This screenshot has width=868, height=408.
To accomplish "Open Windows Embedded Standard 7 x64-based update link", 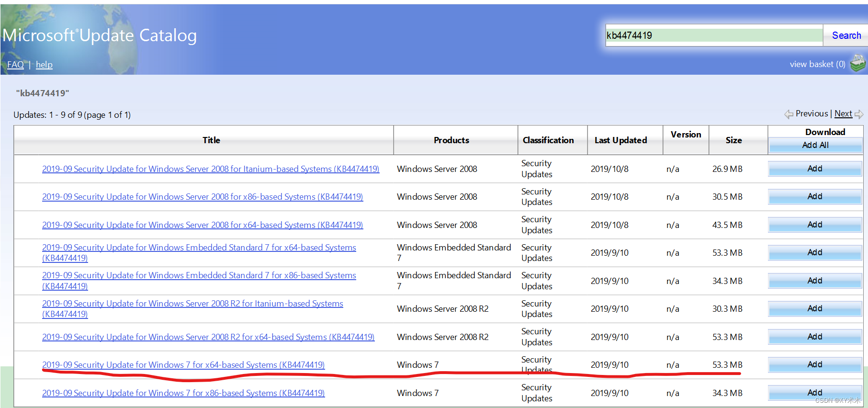I will (199, 253).
